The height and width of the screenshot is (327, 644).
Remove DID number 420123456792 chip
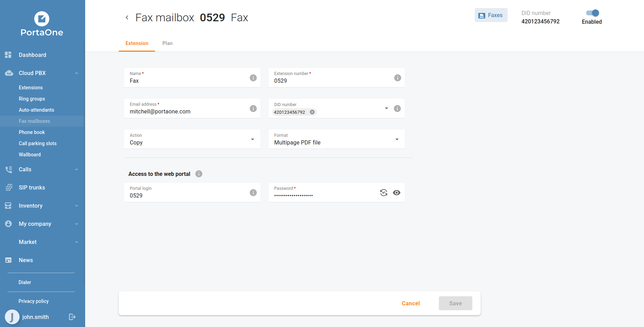pyautogui.click(x=312, y=112)
